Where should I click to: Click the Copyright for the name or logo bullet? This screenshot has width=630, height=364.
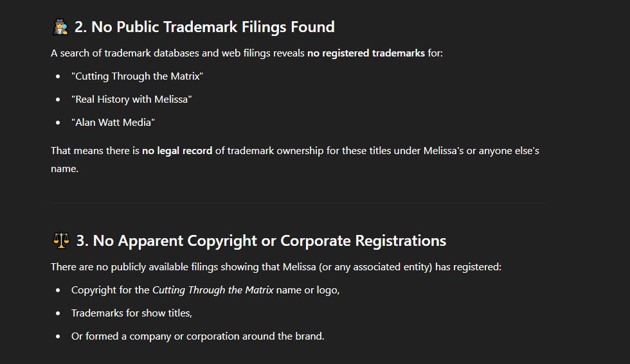205,290
